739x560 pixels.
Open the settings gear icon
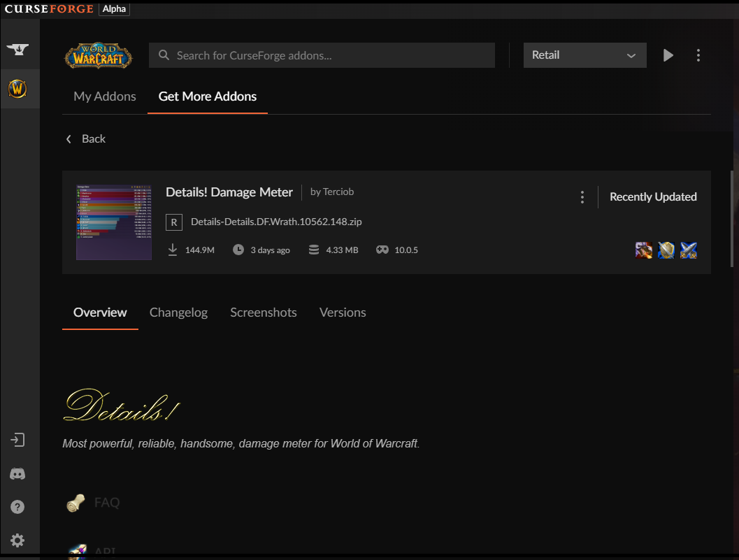17,540
